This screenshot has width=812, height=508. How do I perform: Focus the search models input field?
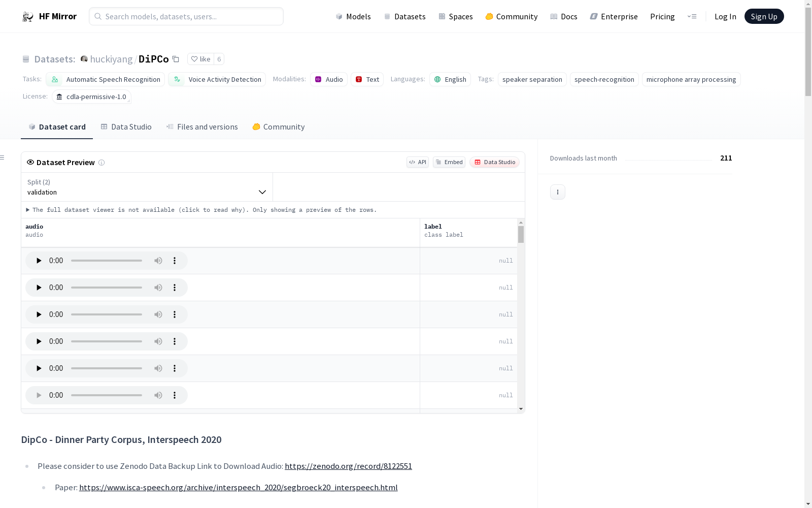tap(186, 16)
